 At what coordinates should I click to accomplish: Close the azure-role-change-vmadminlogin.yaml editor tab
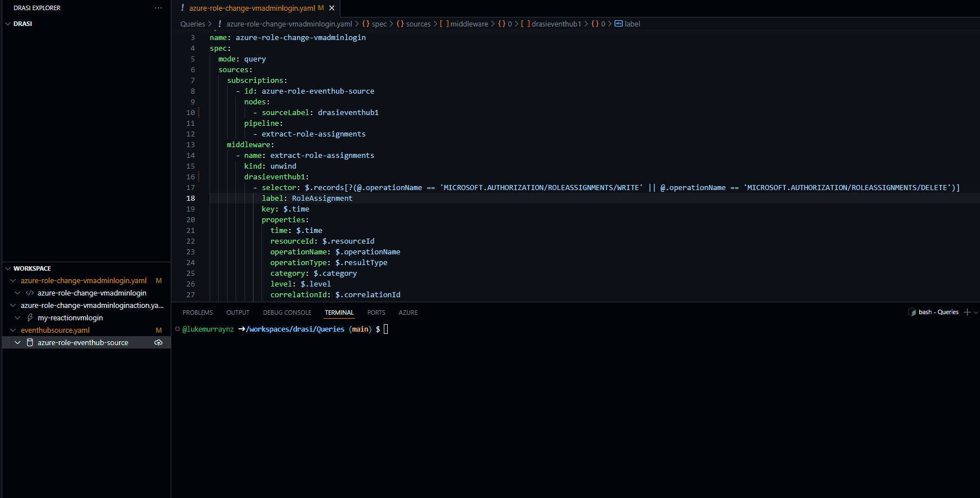pyautogui.click(x=332, y=8)
